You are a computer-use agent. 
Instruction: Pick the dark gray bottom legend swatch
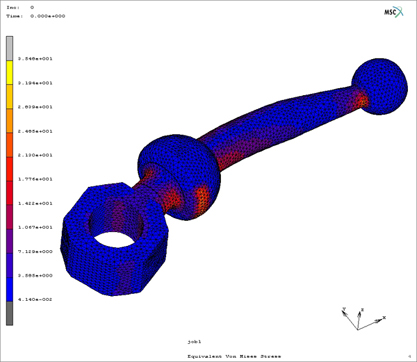point(10,313)
